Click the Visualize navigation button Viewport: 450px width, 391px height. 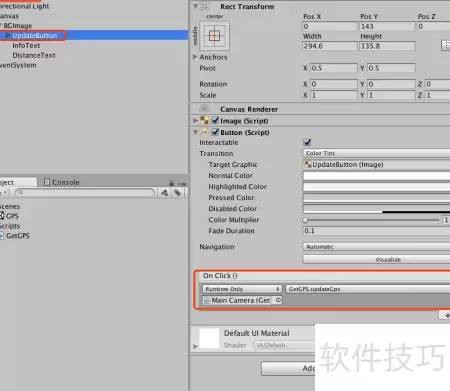376,259
